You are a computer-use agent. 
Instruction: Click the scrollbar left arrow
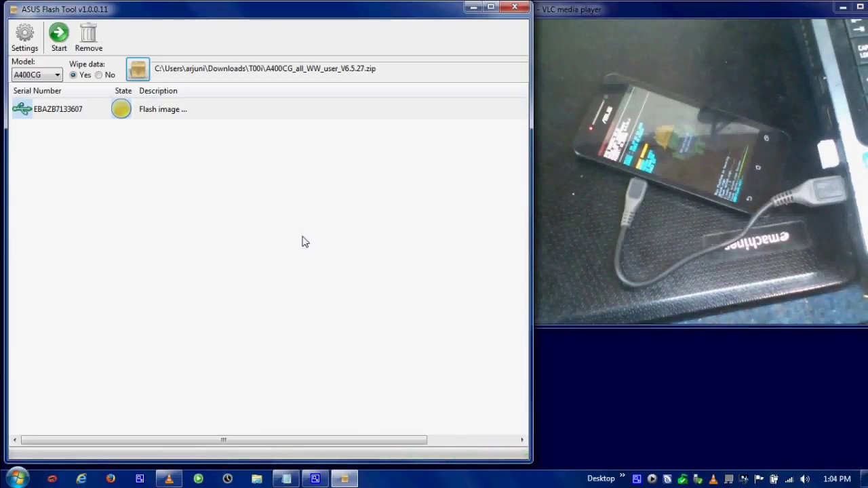[15, 440]
